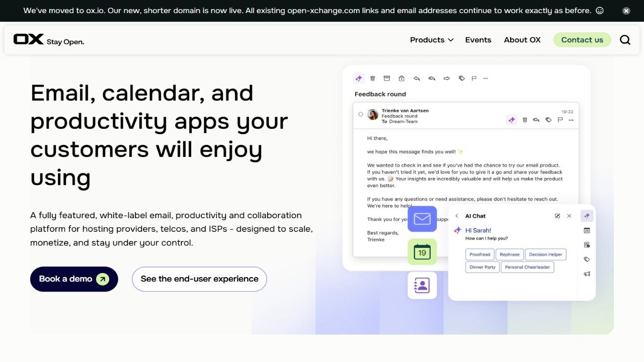Image resolution: width=644 pixels, height=362 pixels.
Task: Dismiss the ox.io domain announcement banner
Action: coord(626,11)
